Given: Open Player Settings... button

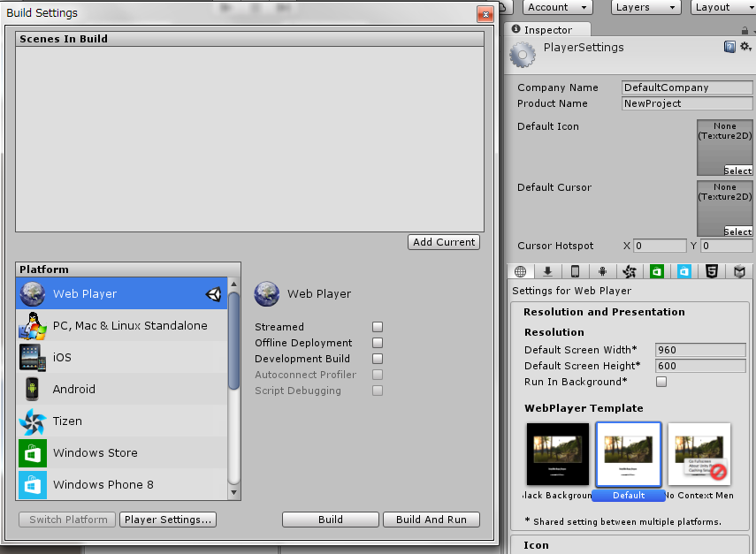Looking at the screenshot, I should 168,520.
